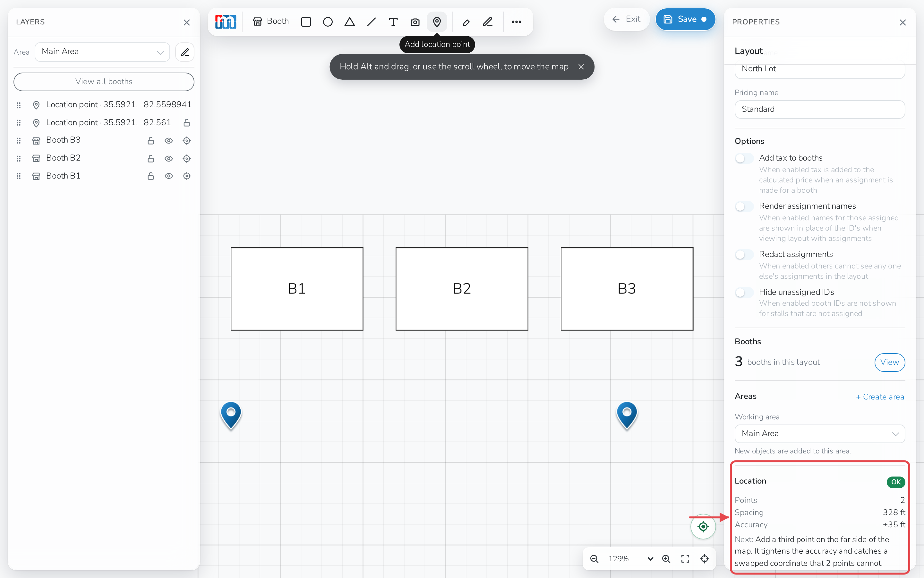Edit the area with pencil icon
924x578 pixels.
click(185, 52)
